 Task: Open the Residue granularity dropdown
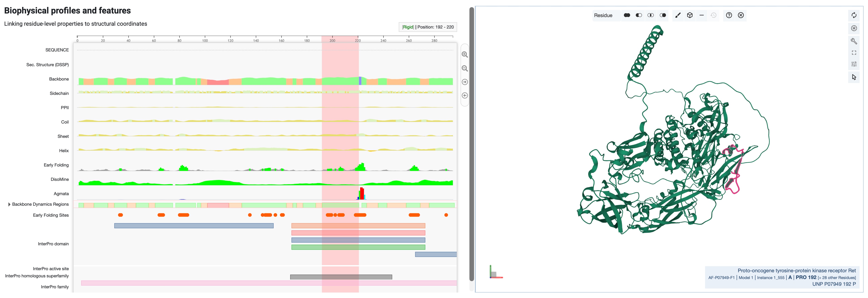pos(603,15)
